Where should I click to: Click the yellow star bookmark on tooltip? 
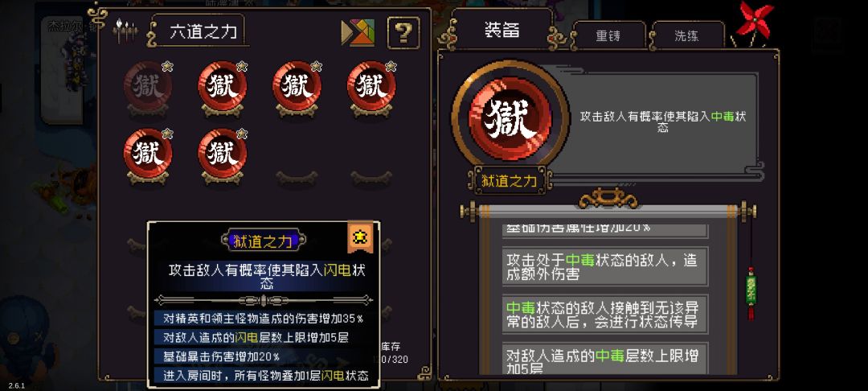(x=360, y=237)
